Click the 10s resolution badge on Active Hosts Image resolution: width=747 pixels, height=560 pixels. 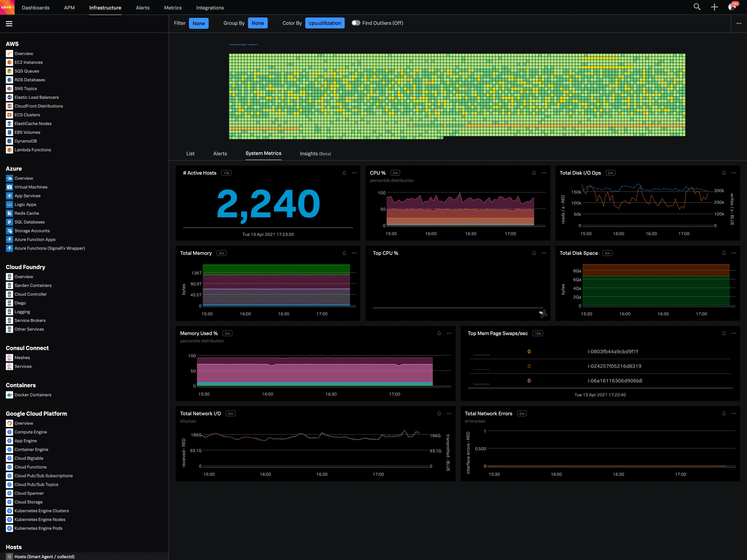226,173
